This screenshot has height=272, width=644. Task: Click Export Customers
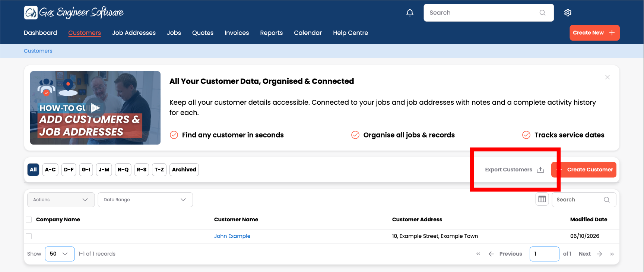click(x=514, y=170)
